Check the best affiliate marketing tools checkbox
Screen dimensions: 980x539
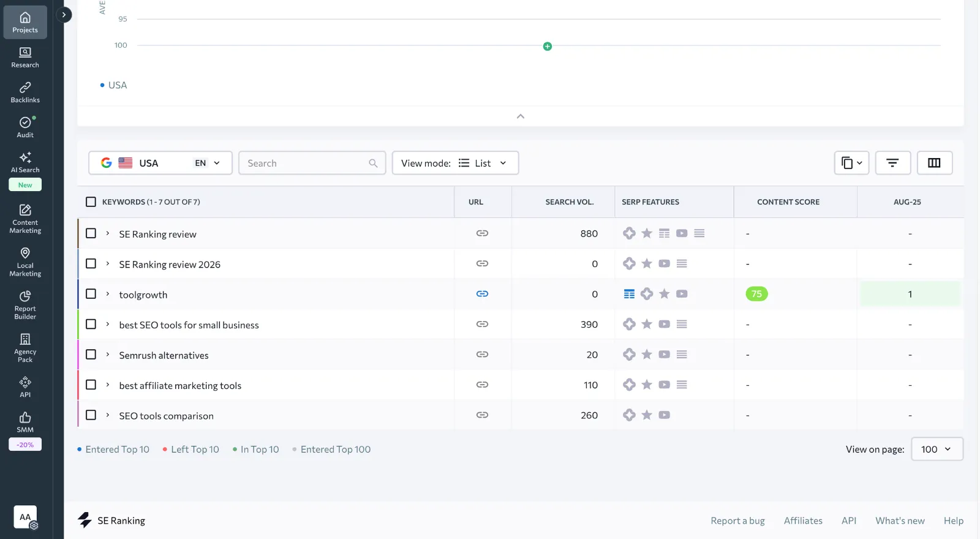[91, 385]
